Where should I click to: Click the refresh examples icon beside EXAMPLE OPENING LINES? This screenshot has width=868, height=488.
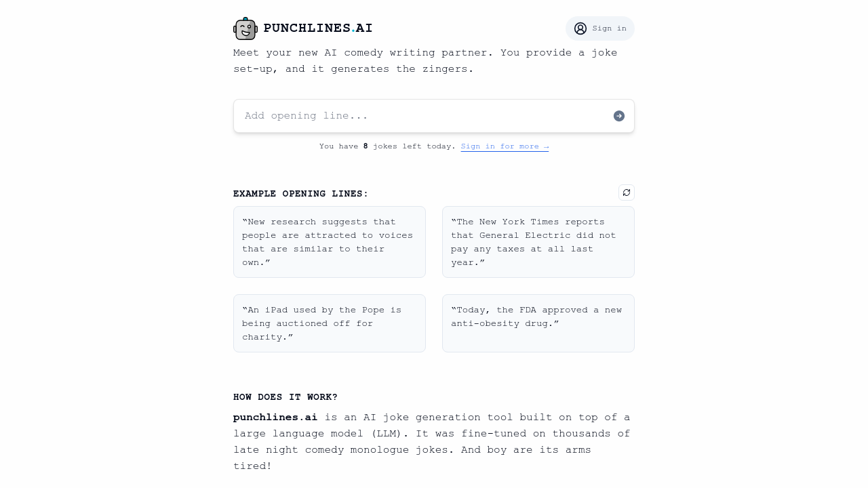pos(626,192)
